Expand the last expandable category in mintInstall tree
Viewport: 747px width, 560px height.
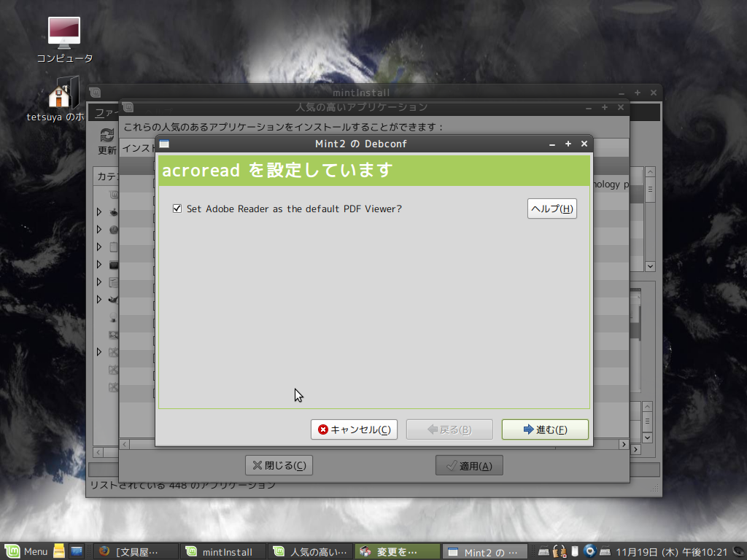(x=99, y=352)
